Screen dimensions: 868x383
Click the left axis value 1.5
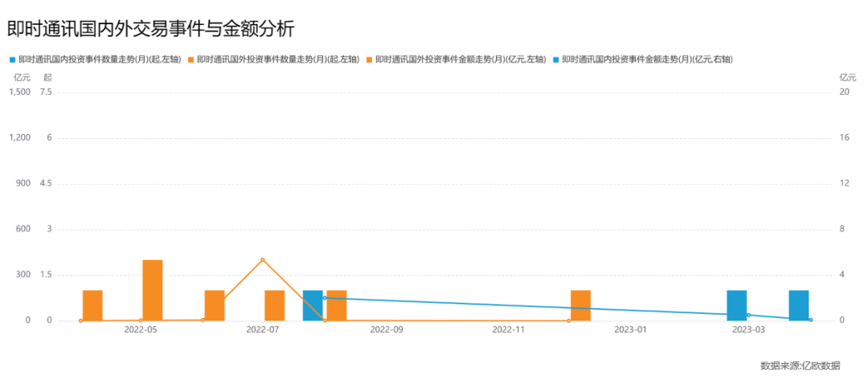[46, 275]
